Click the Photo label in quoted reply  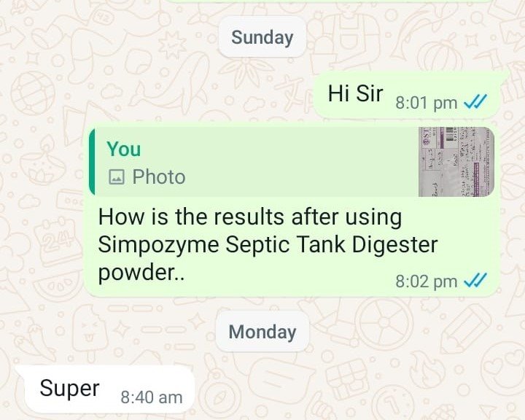[159, 177]
